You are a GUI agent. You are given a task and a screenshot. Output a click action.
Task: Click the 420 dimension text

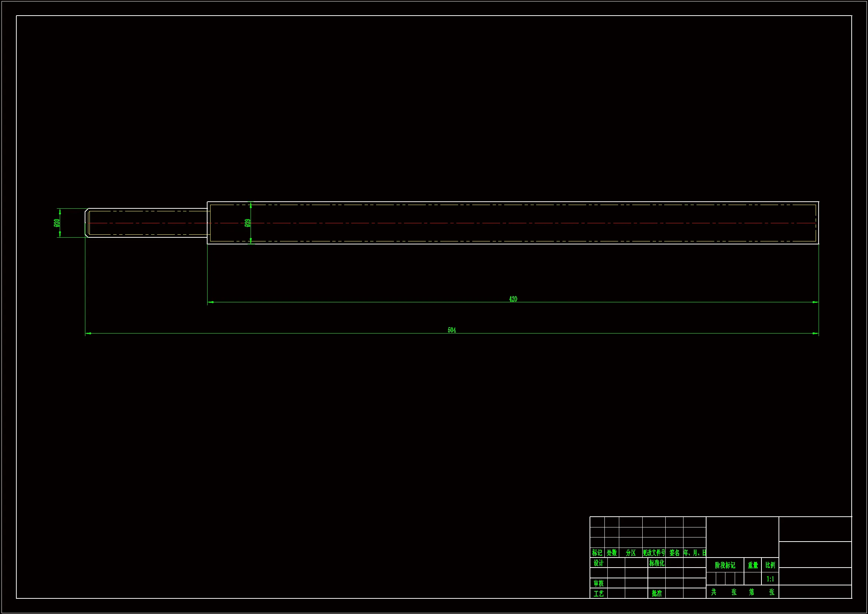[513, 299]
